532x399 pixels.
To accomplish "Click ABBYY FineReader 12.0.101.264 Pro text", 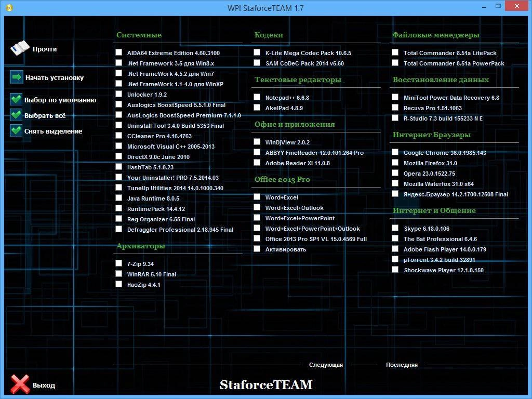I will [314, 153].
